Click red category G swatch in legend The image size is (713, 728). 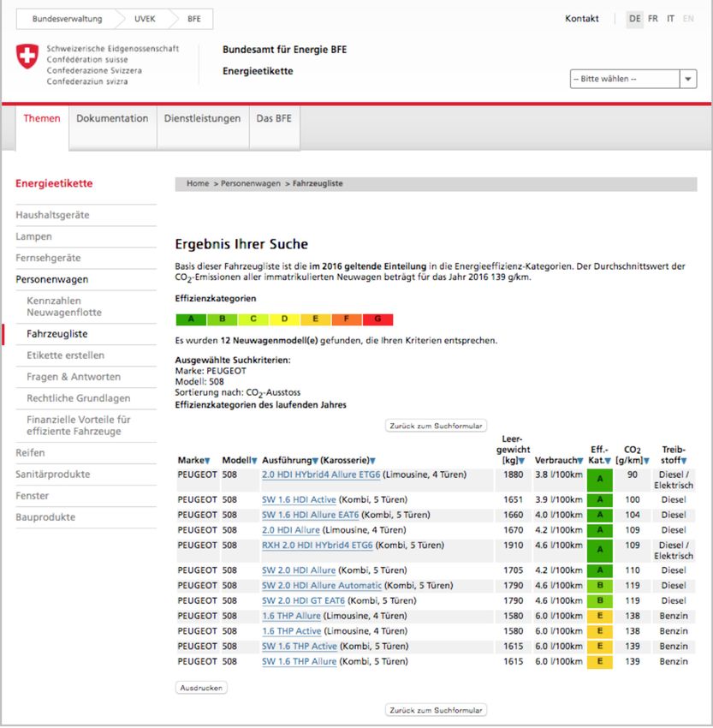point(377,319)
